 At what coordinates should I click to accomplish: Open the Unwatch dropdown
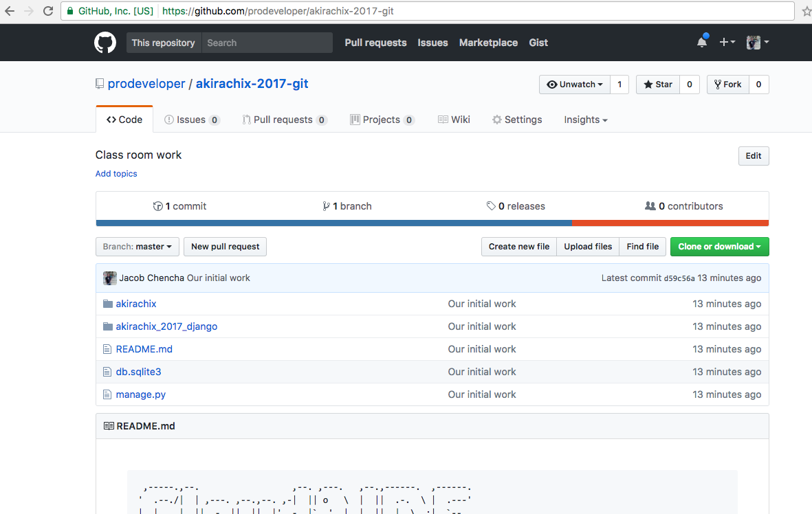574,85
